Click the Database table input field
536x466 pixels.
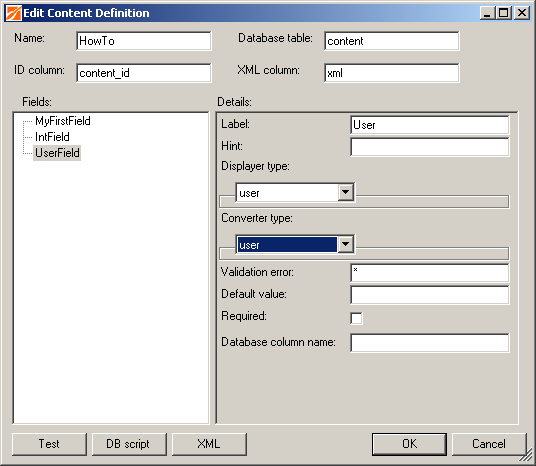point(392,41)
